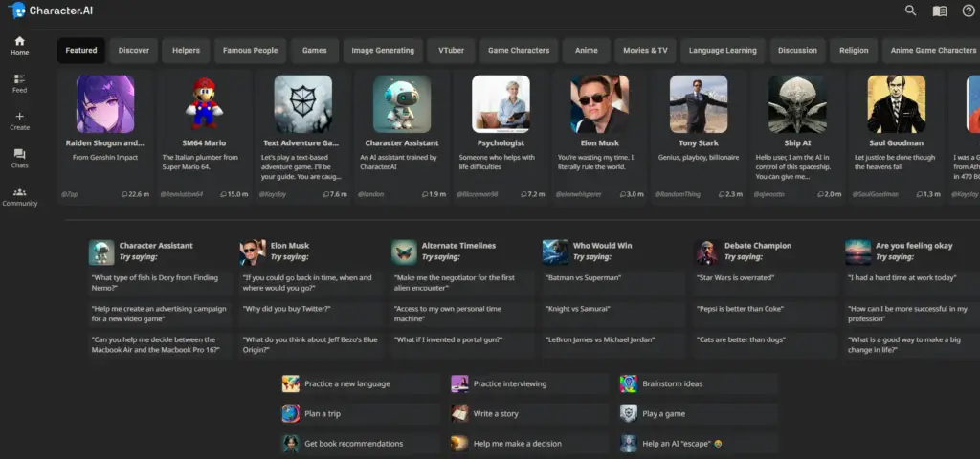Switch to the Discussion tab
This screenshot has width=980, height=459.
[x=797, y=51]
